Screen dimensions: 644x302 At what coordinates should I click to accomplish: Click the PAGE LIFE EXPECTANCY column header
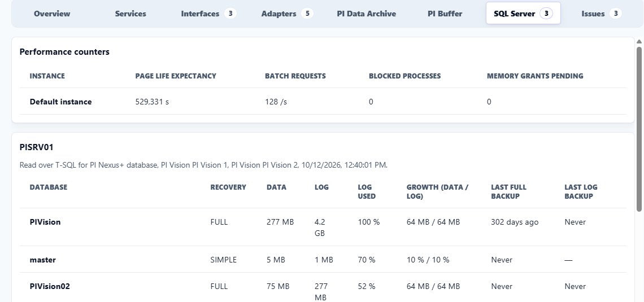[x=176, y=76]
